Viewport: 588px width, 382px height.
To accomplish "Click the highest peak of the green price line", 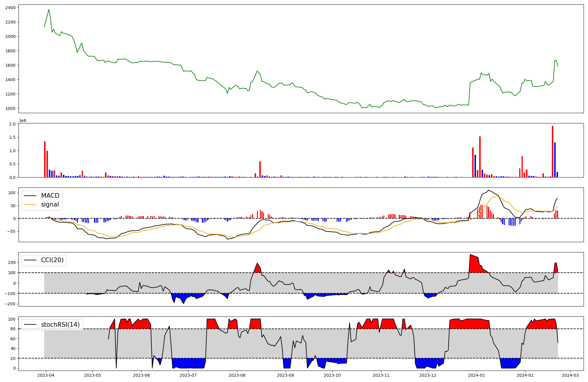I will (x=49, y=9).
